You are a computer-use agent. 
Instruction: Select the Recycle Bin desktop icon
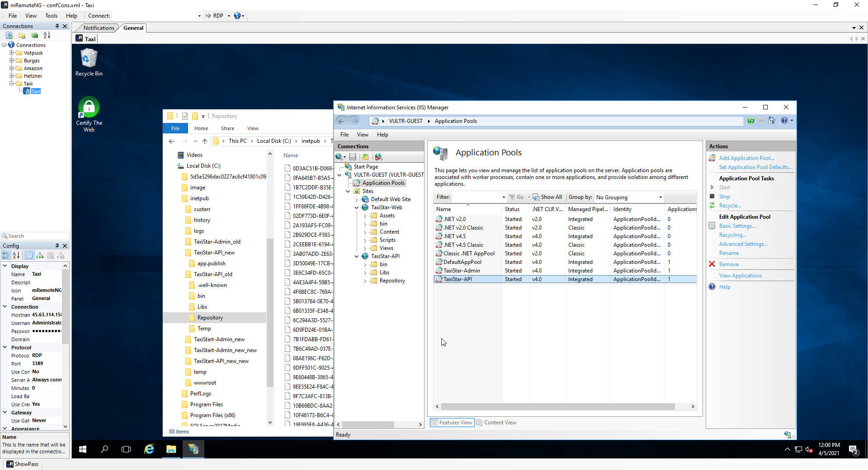[x=89, y=62]
